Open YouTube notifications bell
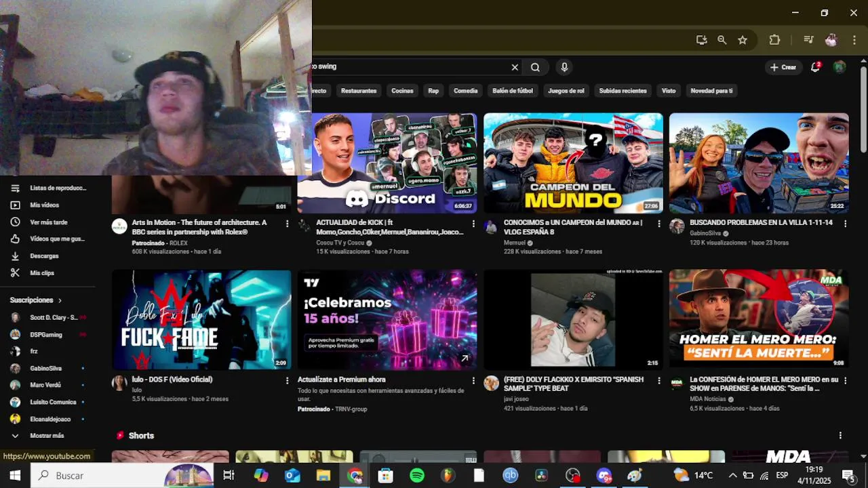Viewport: 868px width, 488px height. pyautogui.click(x=815, y=67)
